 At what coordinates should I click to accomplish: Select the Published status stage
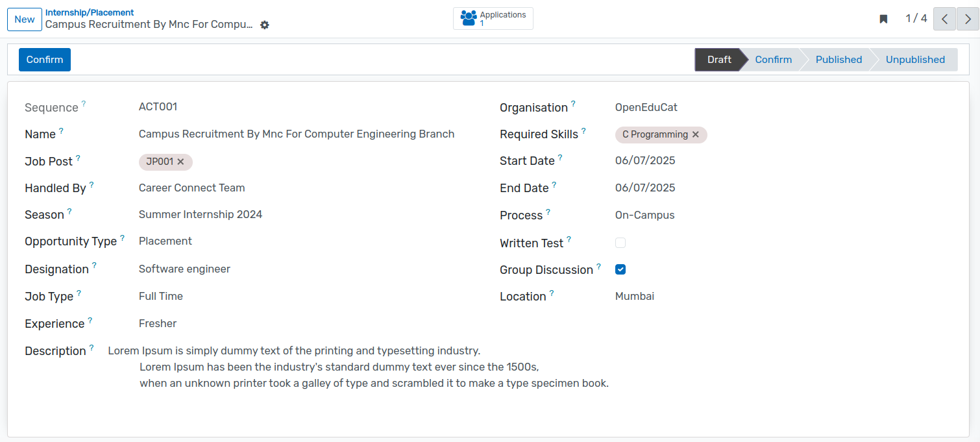839,60
